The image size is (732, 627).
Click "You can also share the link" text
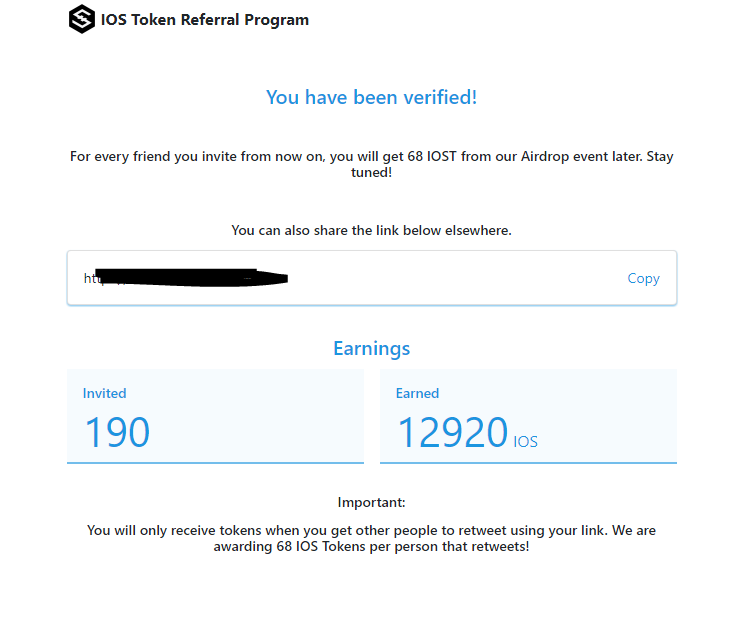point(371,230)
